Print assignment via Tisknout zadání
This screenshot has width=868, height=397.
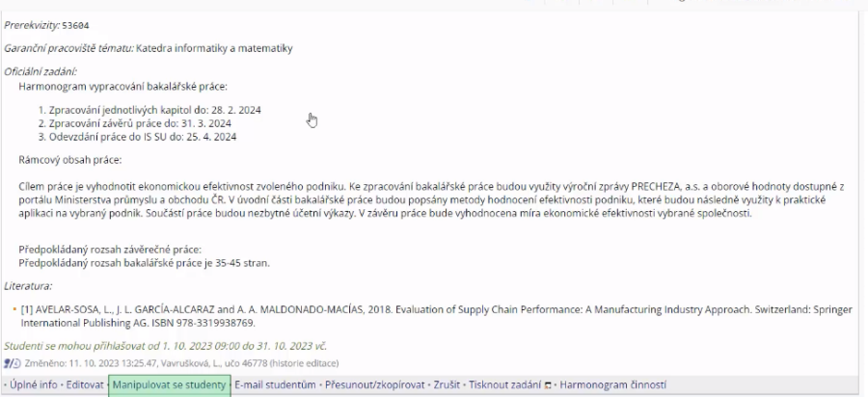504,384
